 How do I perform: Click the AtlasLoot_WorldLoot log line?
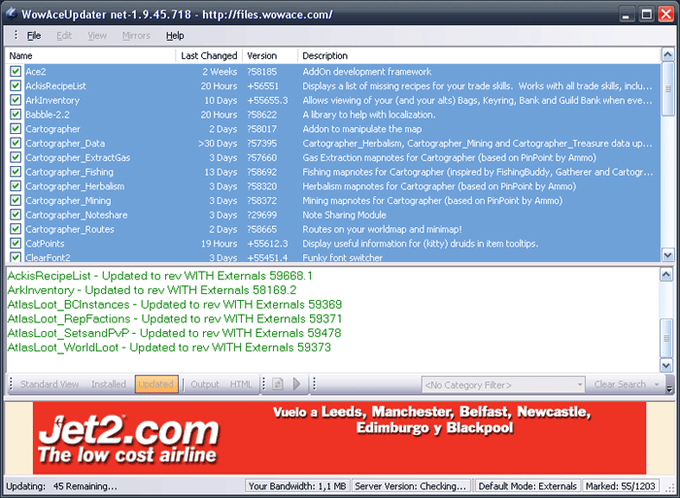coord(169,347)
